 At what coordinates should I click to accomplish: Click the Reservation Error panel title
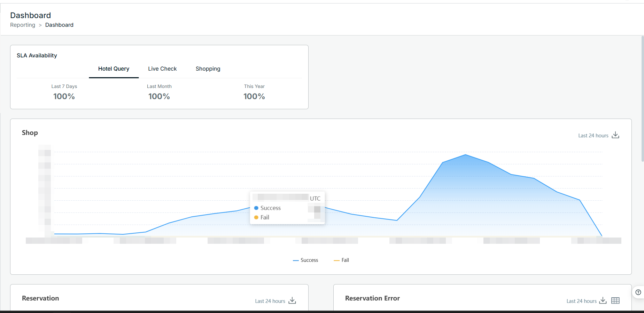click(x=372, y=298)
